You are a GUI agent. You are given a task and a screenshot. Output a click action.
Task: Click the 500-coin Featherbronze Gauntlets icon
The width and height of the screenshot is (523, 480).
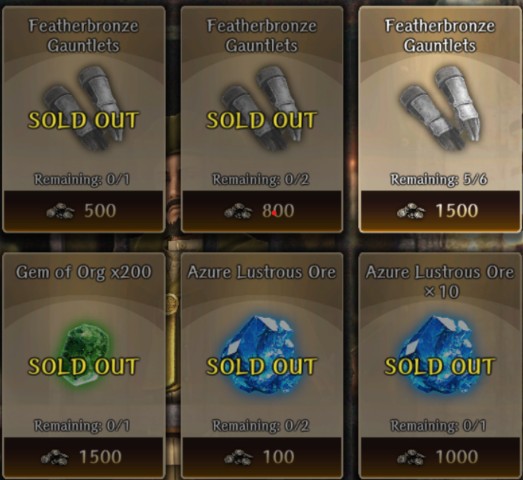pyautogui.click(x=83, y=108)
